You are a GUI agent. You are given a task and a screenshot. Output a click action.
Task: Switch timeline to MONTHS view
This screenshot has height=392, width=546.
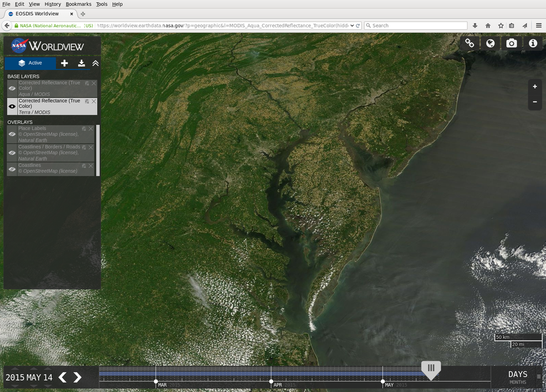(517, 382)
